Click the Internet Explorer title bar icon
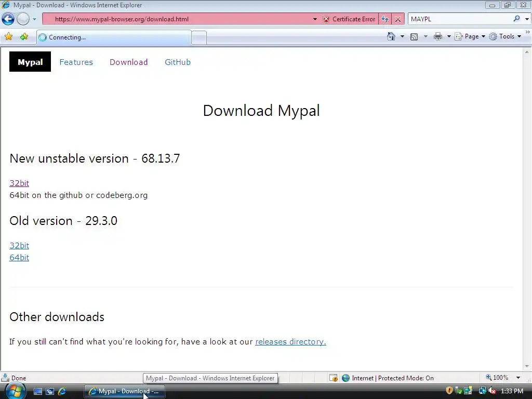532x399 pixels. point(6,5)
